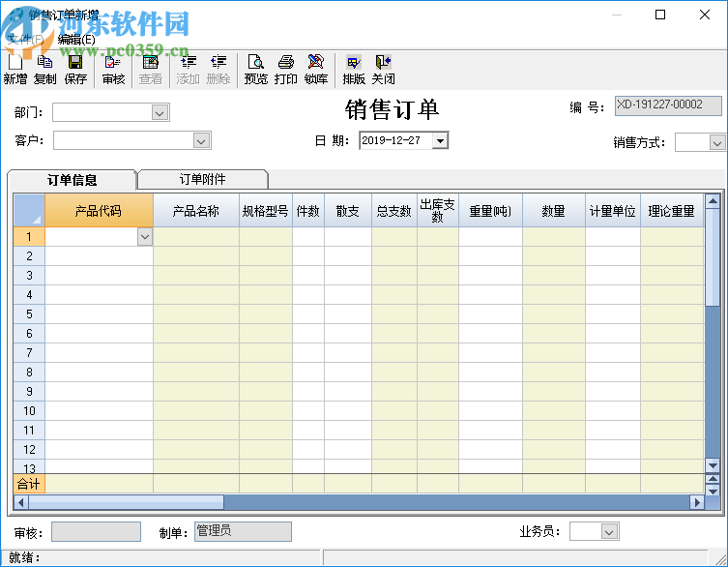728x567 pixels.
Task: Expand the 部门 department dropdown
Action: coord(160,113)
